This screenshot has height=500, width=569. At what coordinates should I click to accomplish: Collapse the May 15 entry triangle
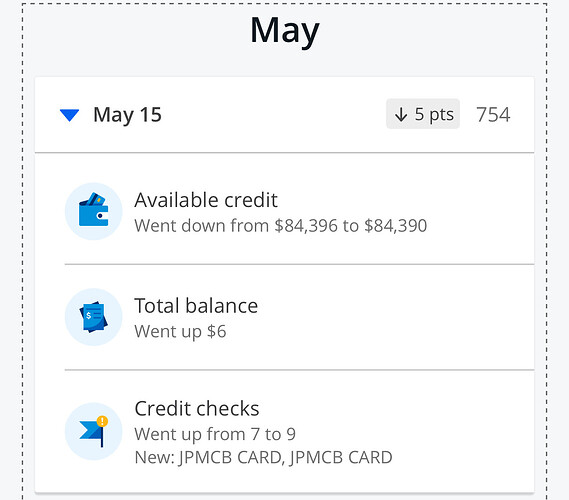(x=69, y=115)
